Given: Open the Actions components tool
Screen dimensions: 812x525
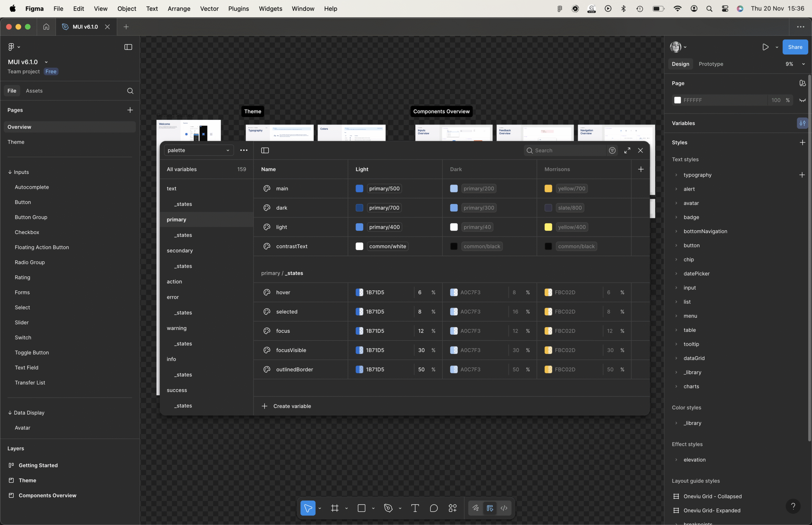Looking at the screenshot, I should (452, 508).
